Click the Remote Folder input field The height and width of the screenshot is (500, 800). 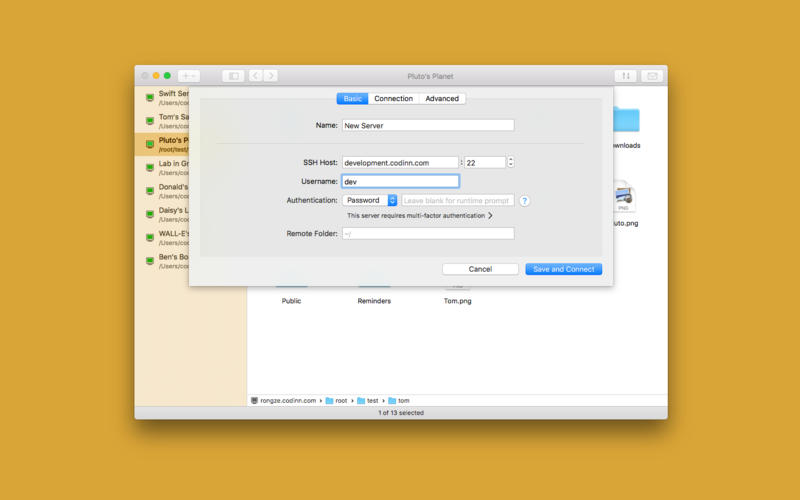[x=427, y=233]
